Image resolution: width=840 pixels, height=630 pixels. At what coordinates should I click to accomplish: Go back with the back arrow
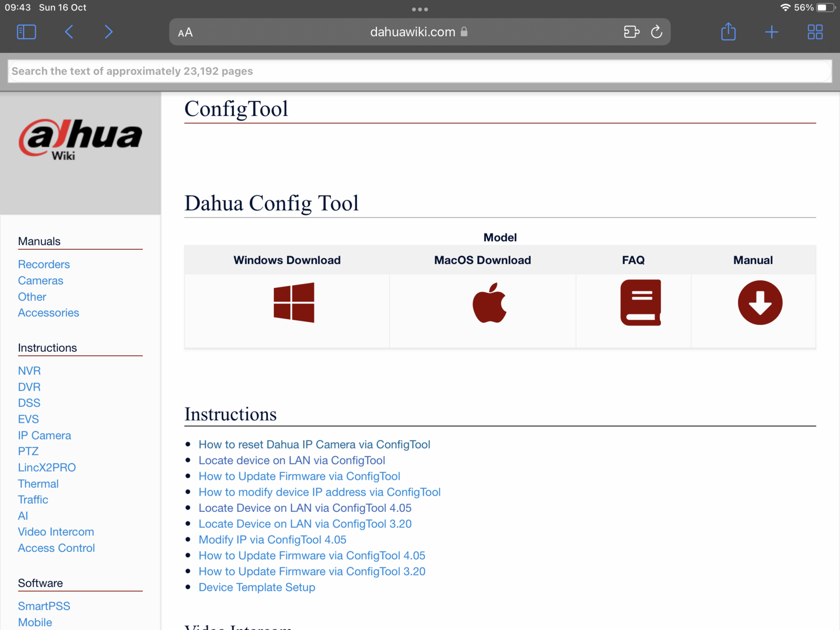[x=69, y=32]
